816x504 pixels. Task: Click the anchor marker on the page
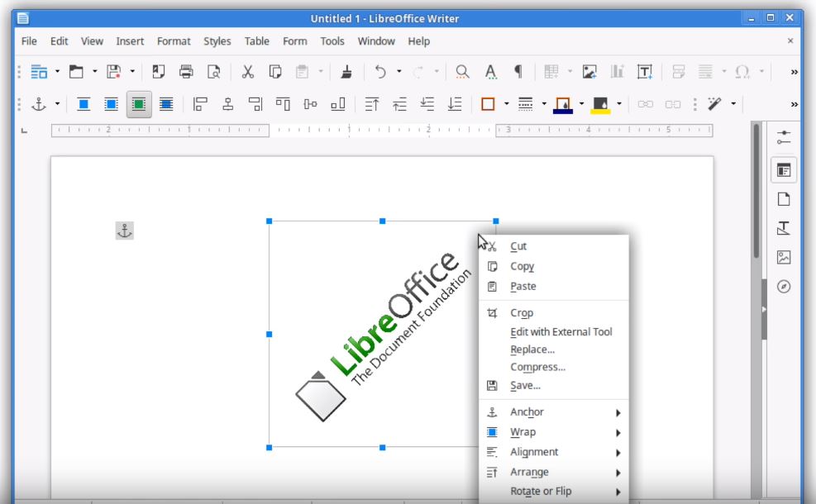point(124,231)
